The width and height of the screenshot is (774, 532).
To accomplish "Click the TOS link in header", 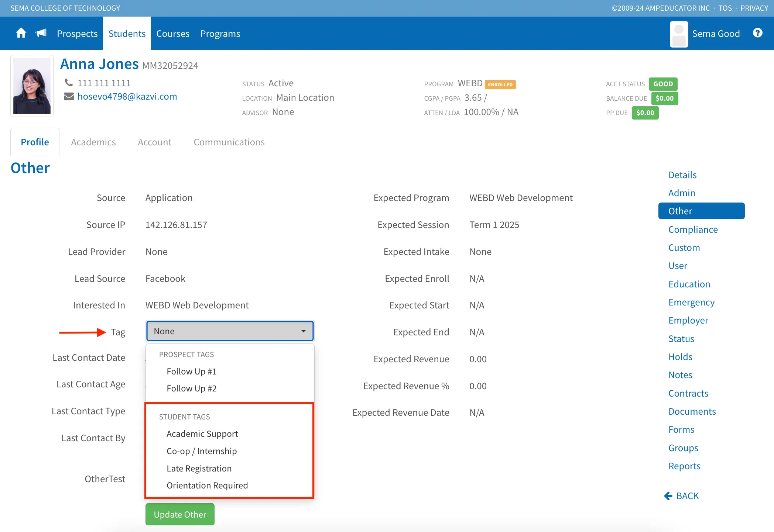I will click(725, 8).
